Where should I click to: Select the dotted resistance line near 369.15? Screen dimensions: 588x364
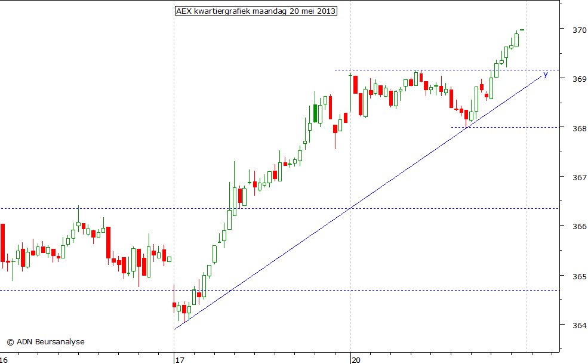pyautogui.click(x=447, y=70)
